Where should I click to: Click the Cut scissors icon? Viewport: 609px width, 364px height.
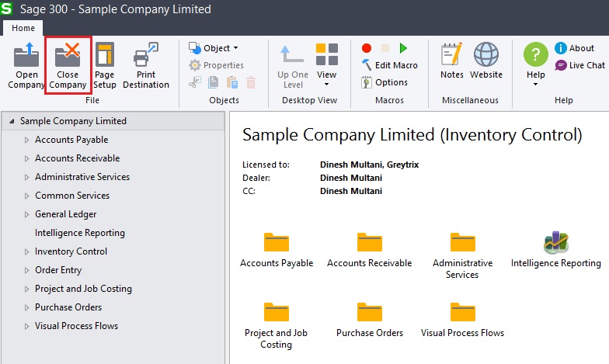pyautogui.click(x=195, y=82)
